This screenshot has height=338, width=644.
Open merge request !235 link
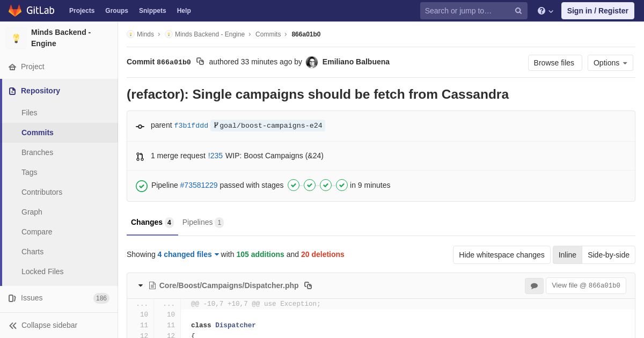pyautogui.click(x=215, y=156)
